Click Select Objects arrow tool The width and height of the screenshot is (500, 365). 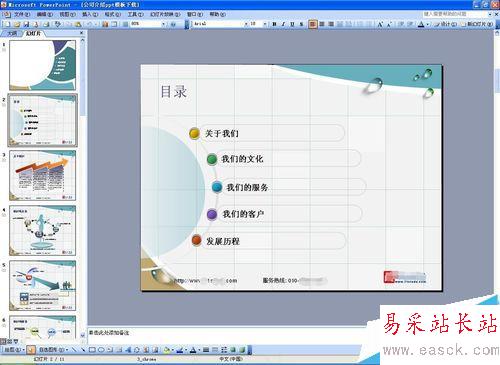point(31,350)
